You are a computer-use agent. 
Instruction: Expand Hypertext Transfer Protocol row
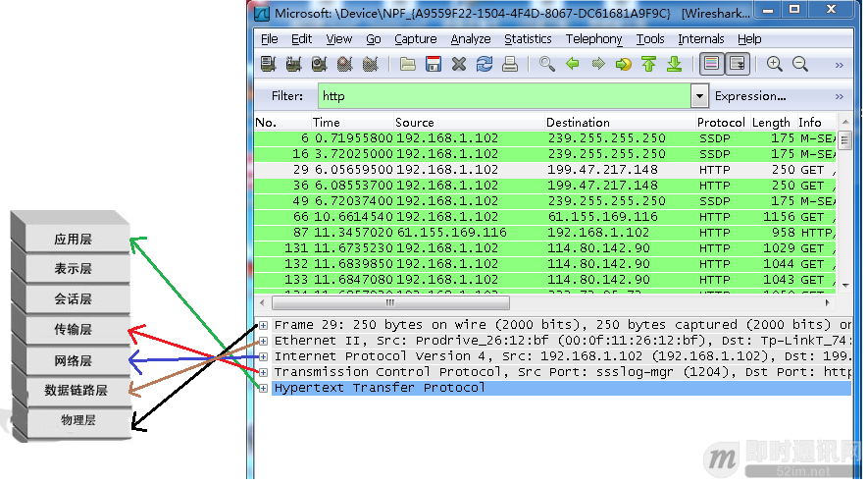coord(264,388)
